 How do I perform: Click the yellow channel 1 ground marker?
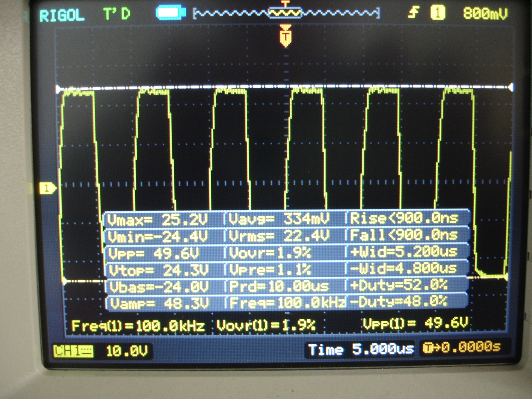47,189
